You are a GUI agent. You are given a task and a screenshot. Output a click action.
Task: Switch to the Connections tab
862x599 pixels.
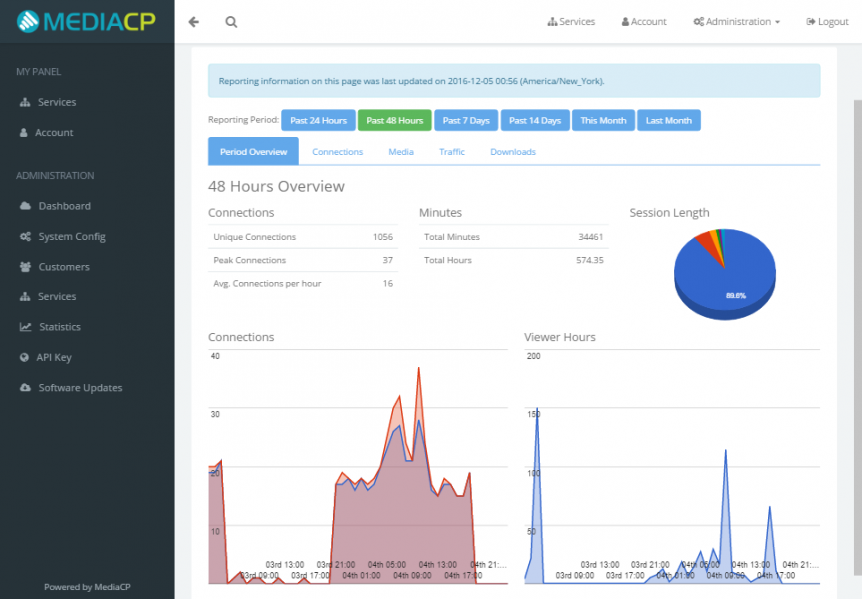[x=338, y=152]
